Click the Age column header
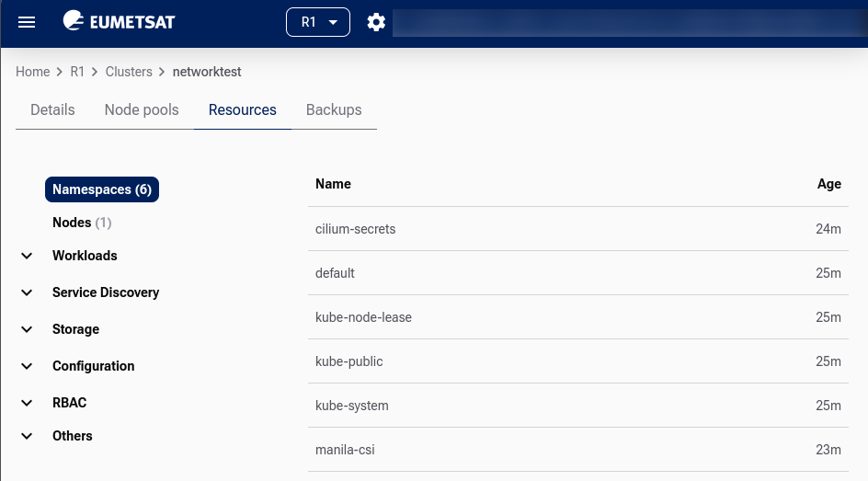 pyautogui.click(x=829, y=184)
